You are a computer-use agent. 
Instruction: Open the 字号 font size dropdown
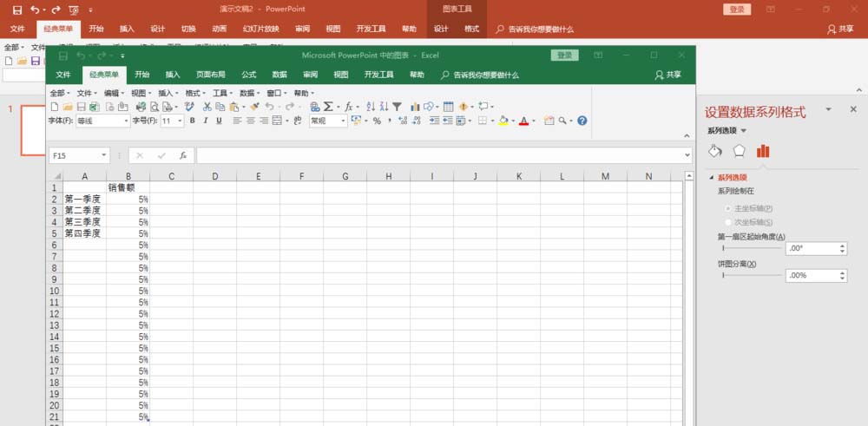tap(180, 121)
